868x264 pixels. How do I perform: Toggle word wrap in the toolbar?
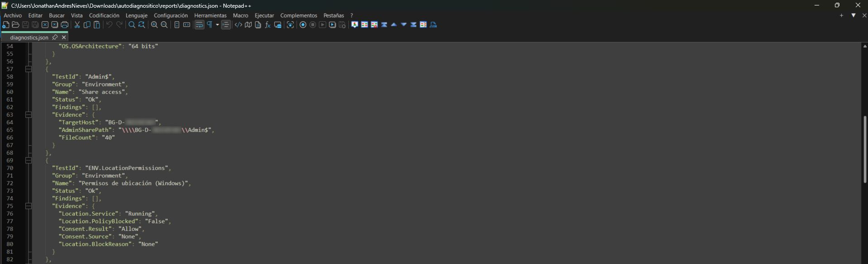tap(199, 25)
